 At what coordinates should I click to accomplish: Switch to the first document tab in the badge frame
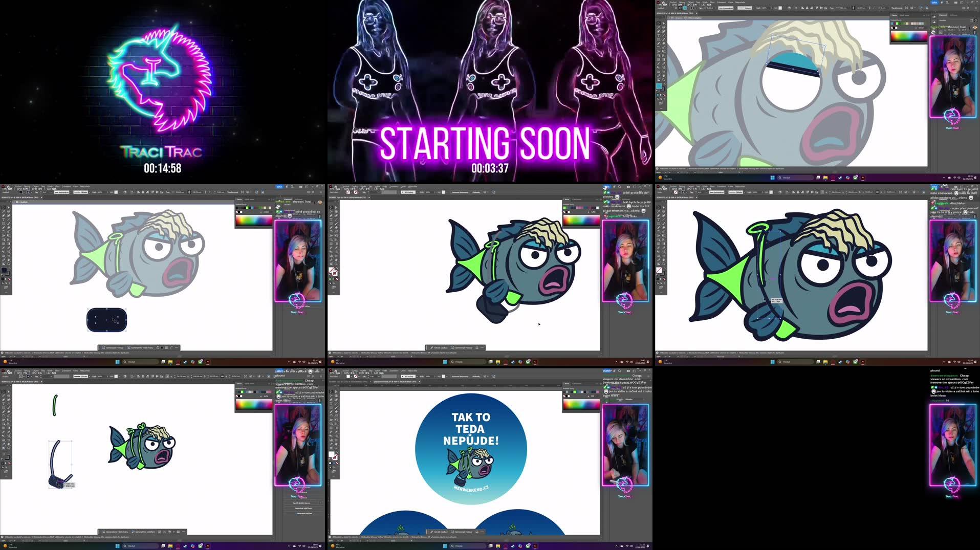tap(350, 381)
